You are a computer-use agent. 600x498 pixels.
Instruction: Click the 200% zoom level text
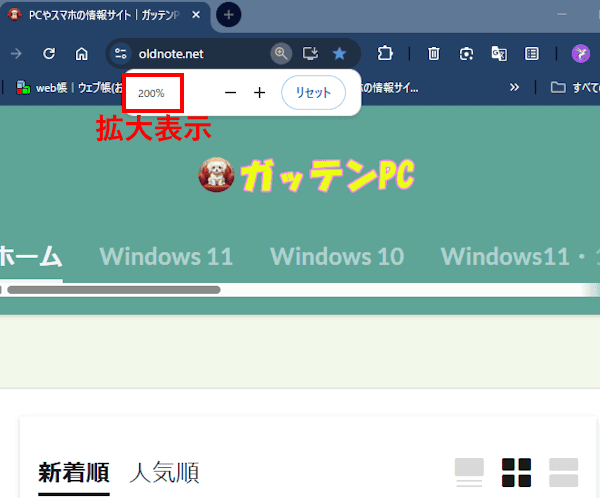(151, 93)
